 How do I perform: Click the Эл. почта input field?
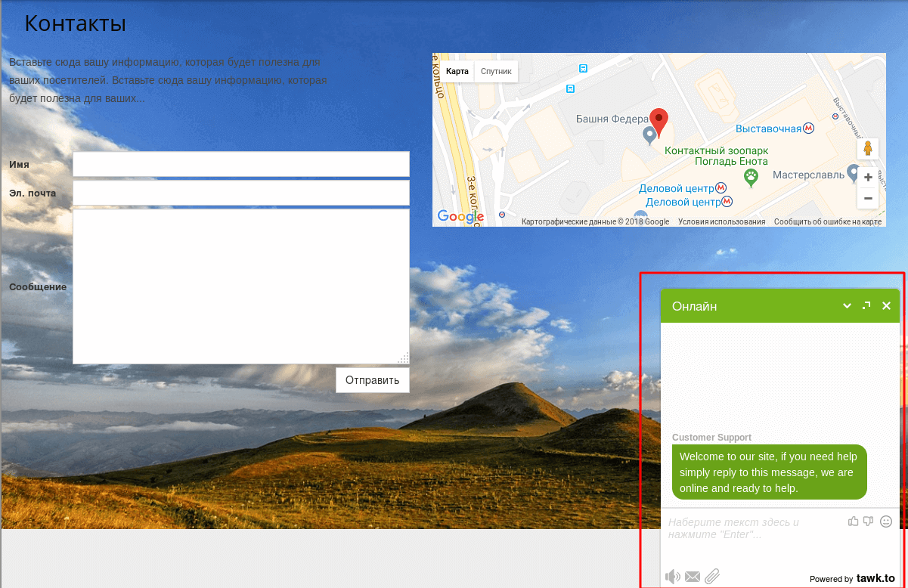241,193
